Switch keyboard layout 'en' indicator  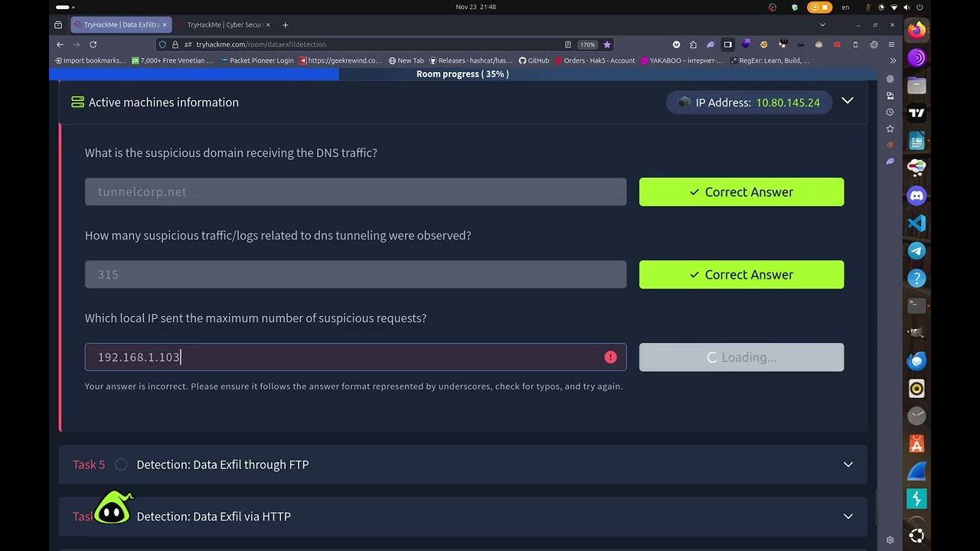(845, 7)
